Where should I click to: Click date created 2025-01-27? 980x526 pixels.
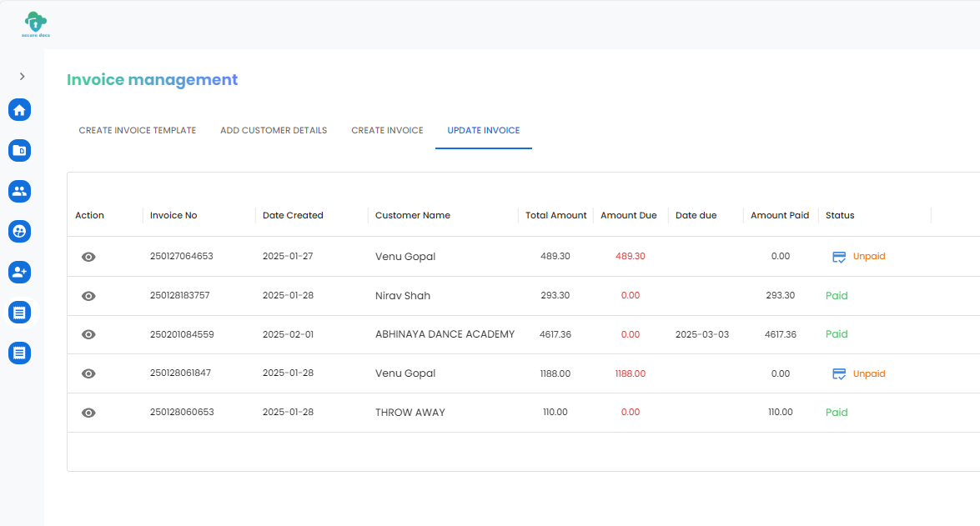click(x=288, y=256)
